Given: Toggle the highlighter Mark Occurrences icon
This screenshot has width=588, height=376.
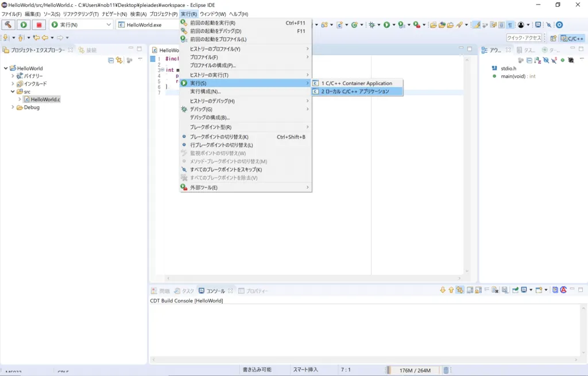Looking at the screenshot, I should coord(476,25).
